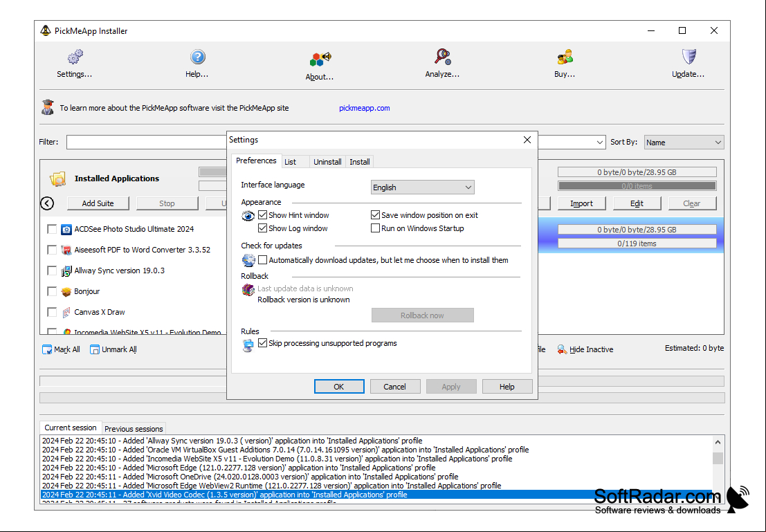
Task: Close the Settings dialog with X
Action: (527, 140)
